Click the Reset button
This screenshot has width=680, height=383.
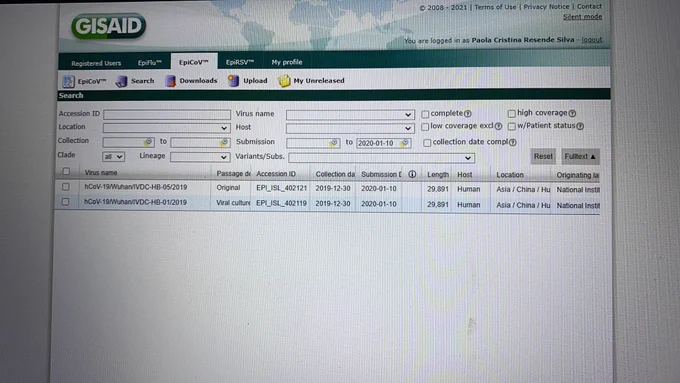pyautogui.click(x=543, y=157)
